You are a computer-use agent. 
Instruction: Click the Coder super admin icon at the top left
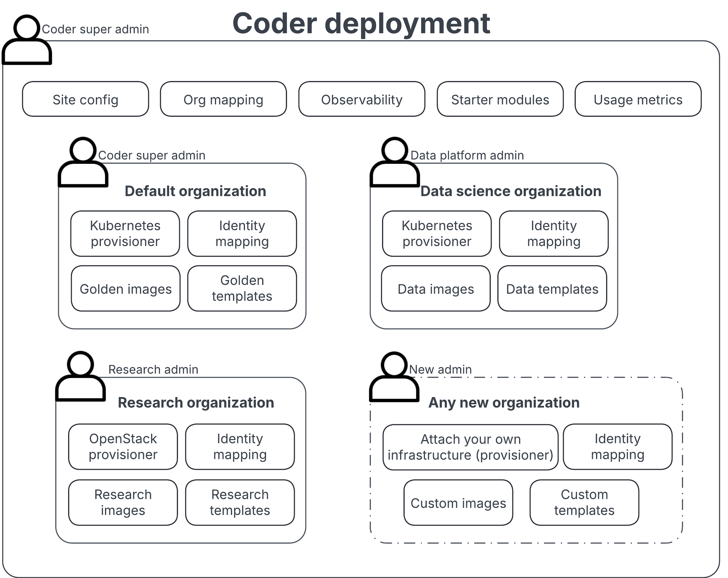[x=27, y=41]
